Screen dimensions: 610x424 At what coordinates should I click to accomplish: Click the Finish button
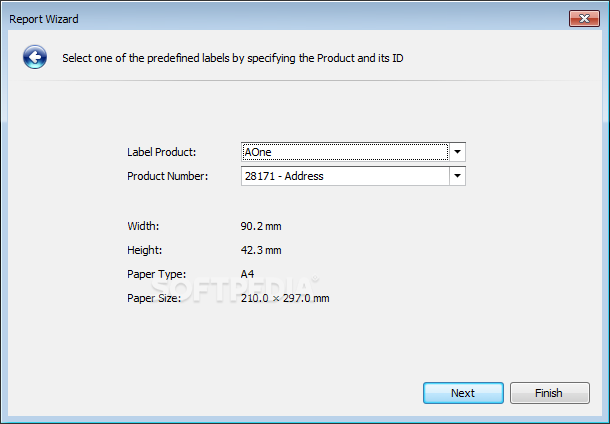click(x=549, y=393)
